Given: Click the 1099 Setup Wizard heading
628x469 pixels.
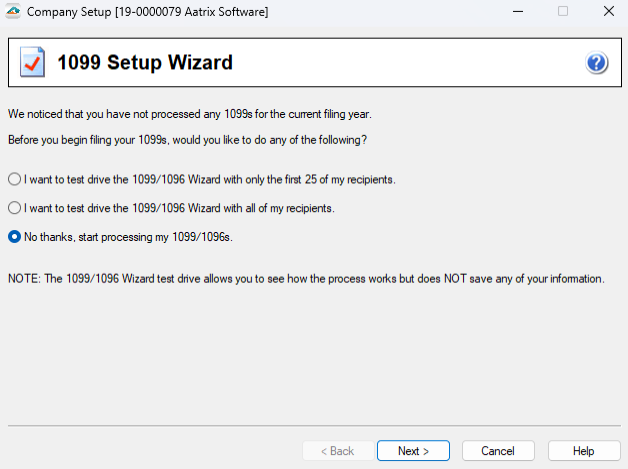Looking at the screenshot, I should coord(145,63).
